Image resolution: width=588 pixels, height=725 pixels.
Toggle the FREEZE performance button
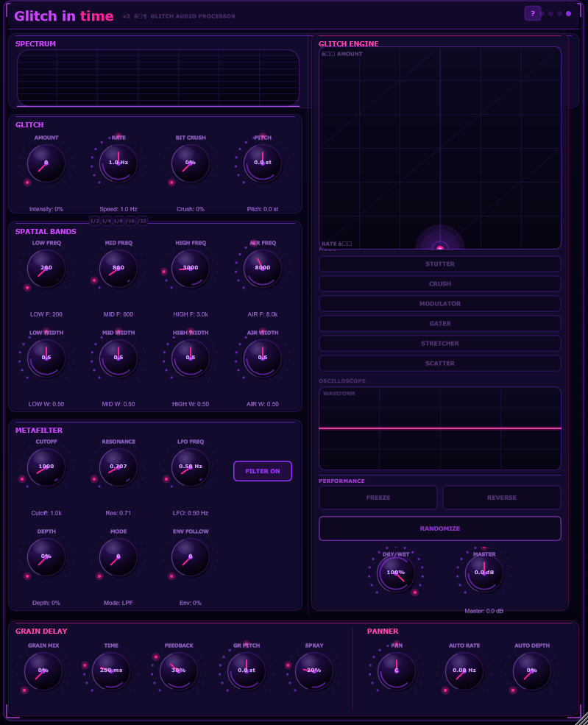pos(378,498)
